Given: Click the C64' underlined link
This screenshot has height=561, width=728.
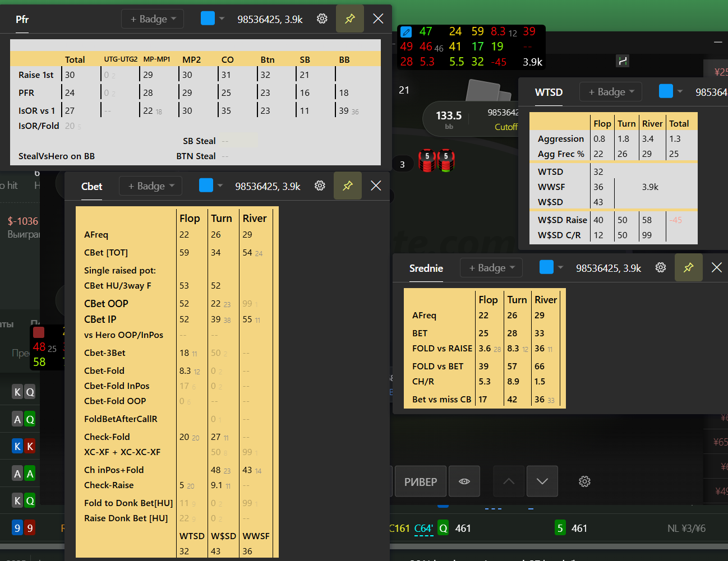Looking at the screenshot, I should (x=423, y=528).
